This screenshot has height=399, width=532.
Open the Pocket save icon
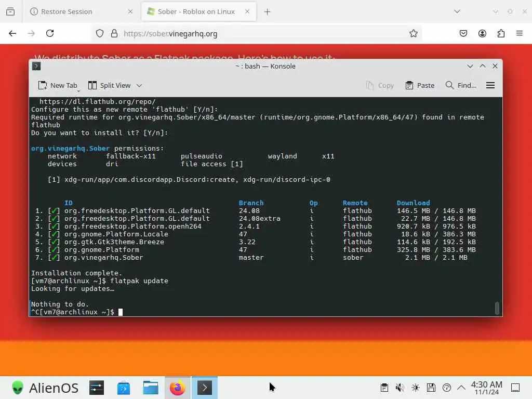463,33
